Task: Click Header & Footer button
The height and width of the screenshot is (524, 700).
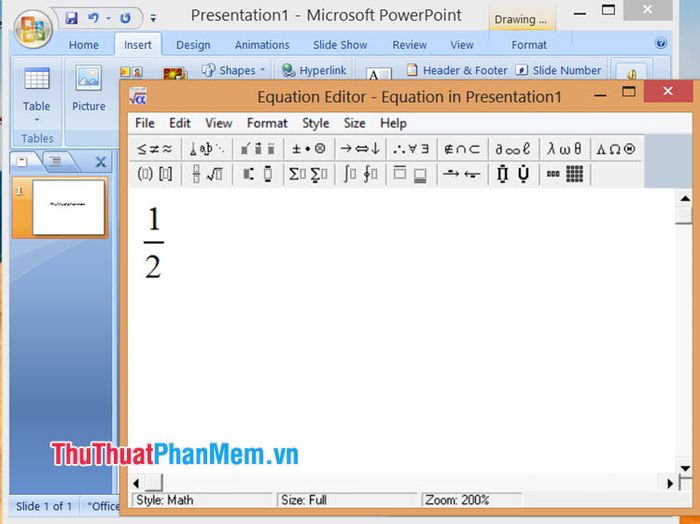Action: 457,70
